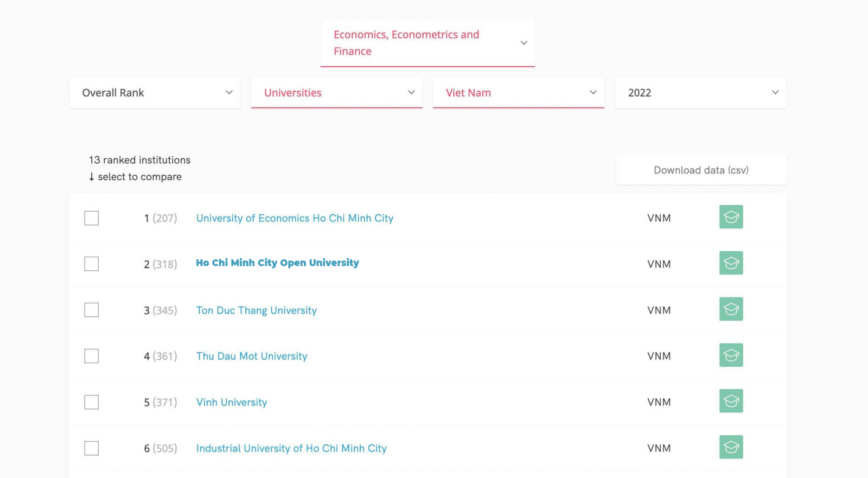The image size is (868, 478).
Task: Open the Ton Duc Thang University link
Action: coord(256,310)
